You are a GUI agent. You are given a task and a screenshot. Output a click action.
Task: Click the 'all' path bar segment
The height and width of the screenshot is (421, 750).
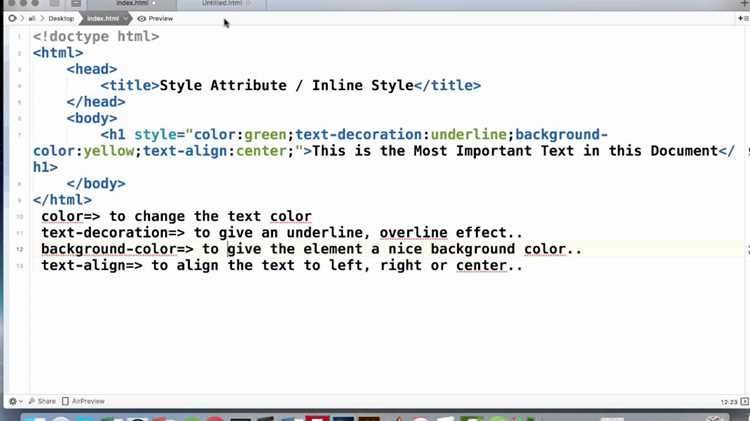pos(32,19)
